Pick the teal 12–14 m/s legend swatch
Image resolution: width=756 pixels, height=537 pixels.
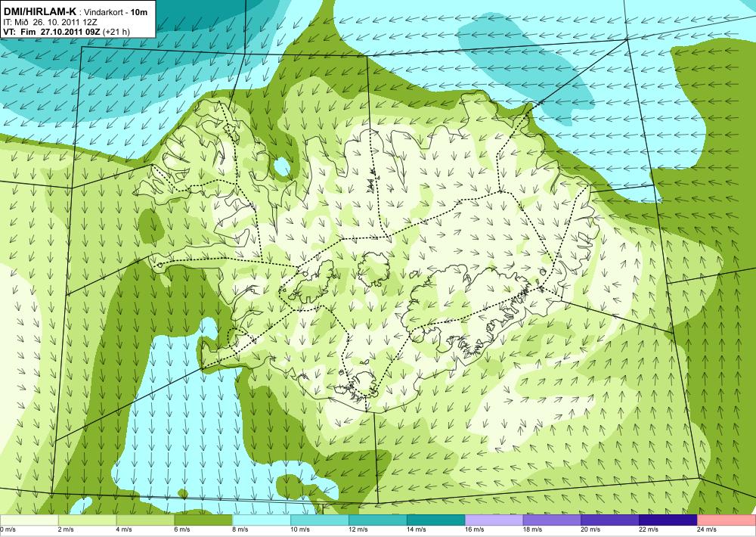point(377,520)
